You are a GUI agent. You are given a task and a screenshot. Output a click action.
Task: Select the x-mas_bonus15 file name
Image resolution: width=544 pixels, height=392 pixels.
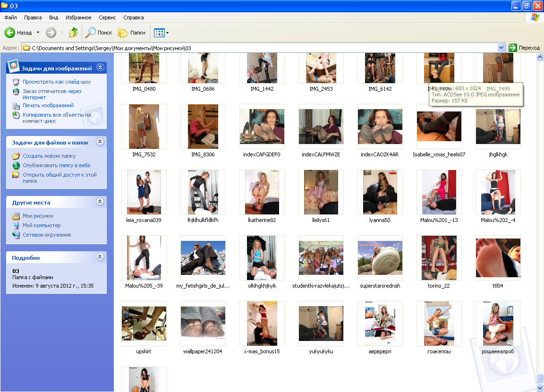coord(262,351)
